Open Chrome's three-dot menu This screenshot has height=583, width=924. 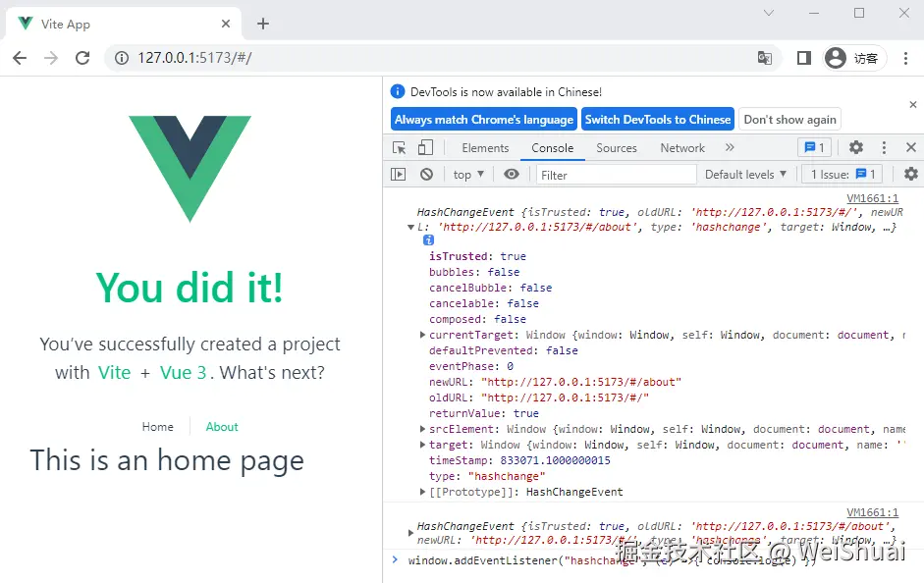pyautogui.click(x=905, y=58)
